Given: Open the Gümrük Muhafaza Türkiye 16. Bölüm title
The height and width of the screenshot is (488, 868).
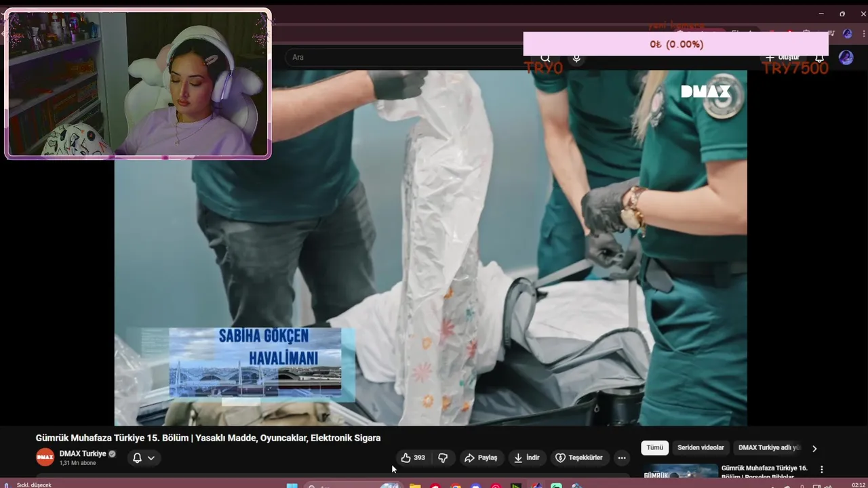Looking at the screenshot, I should click(764, 472).
